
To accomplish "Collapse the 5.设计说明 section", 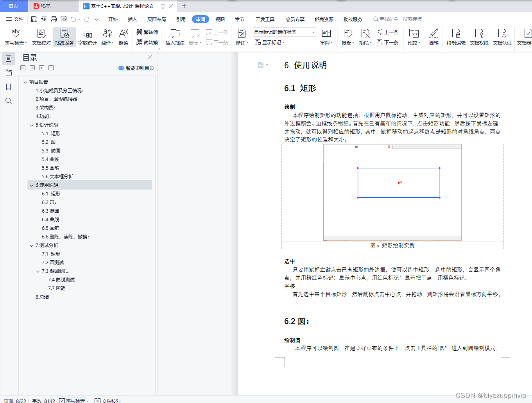I will click(32, 125).
